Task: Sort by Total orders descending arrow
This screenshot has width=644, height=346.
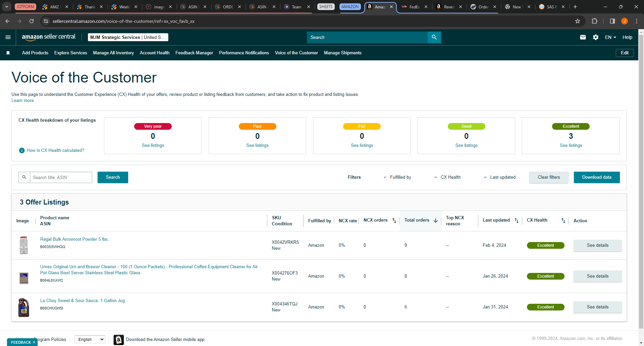Action: pyautogui.click(x=436, y=221)
